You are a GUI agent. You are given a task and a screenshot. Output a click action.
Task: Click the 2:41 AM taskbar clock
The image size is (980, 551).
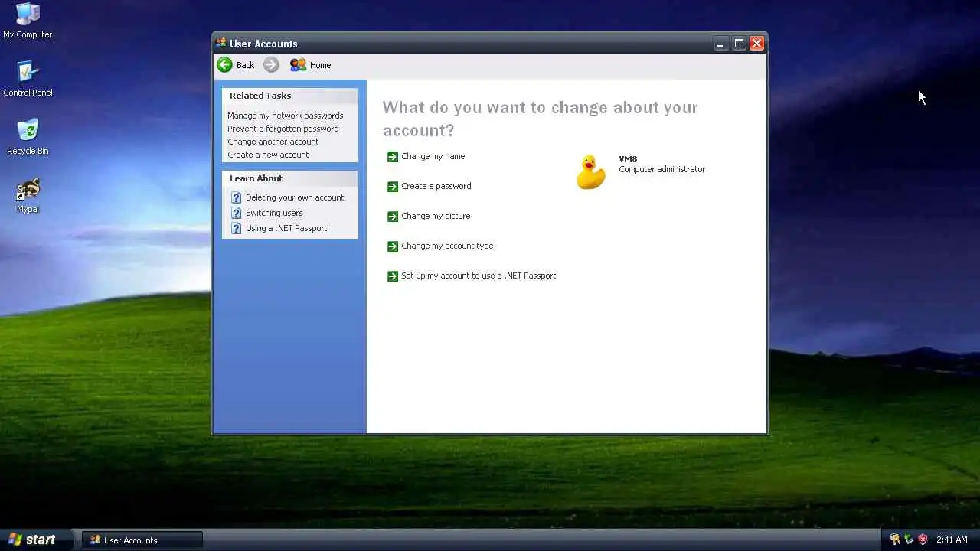pyautogui.click(x=952, y=540)
